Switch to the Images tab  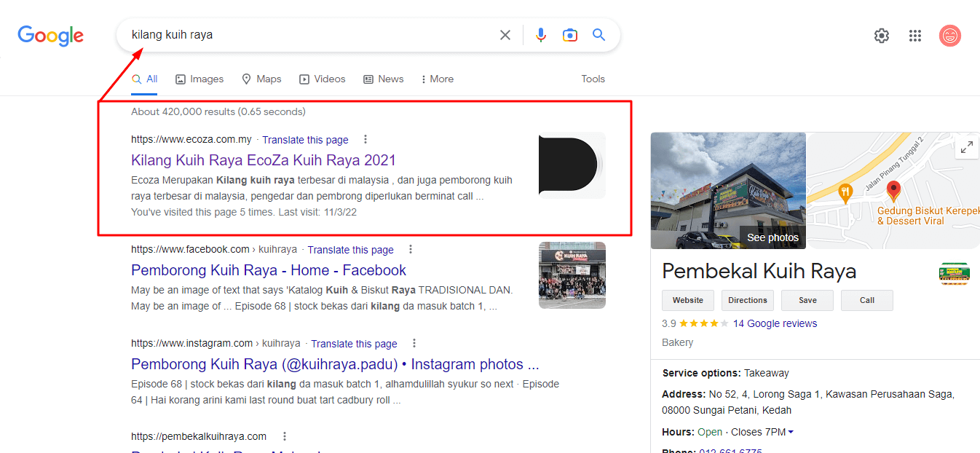(x=199, y=79)
